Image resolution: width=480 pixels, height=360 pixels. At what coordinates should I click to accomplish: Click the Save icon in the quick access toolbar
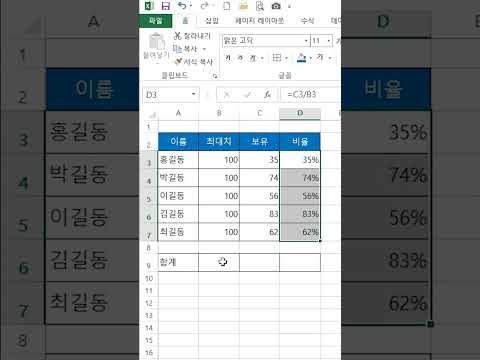pyautogui.click(x=166, y=6)
